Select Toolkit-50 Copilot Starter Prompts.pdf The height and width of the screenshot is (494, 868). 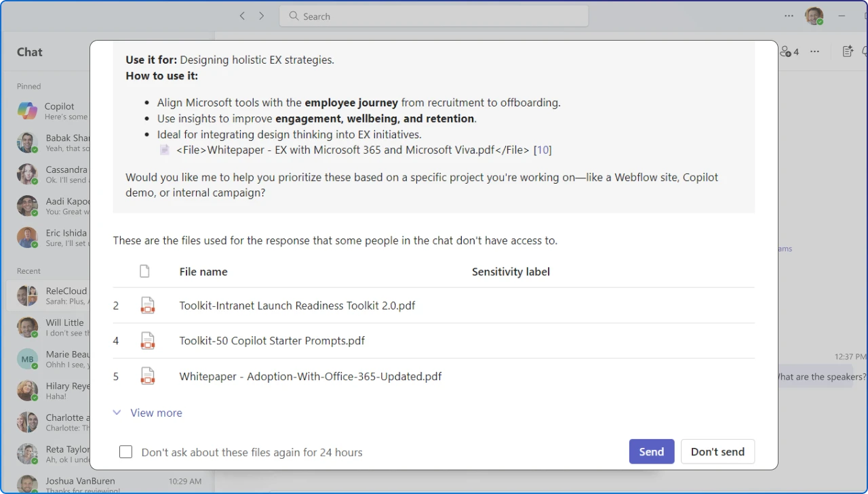pyautogui.click(x=272, y=341)
